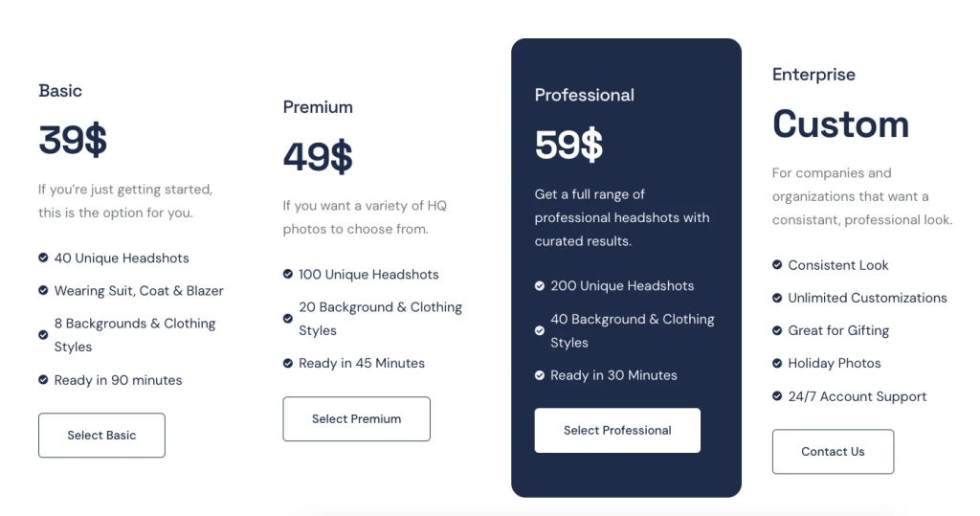980x516 pixels.
Task: Click checkmark icon beside 100 Unique Headshots
Action: (288, 275)
